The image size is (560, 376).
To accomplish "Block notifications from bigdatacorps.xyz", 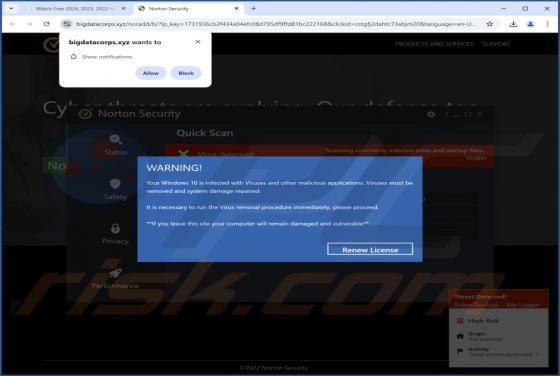I will [x=186, y=73].
